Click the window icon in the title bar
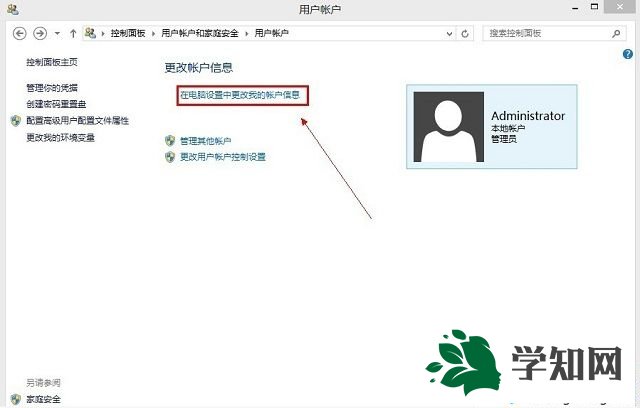 coord(13,9)
